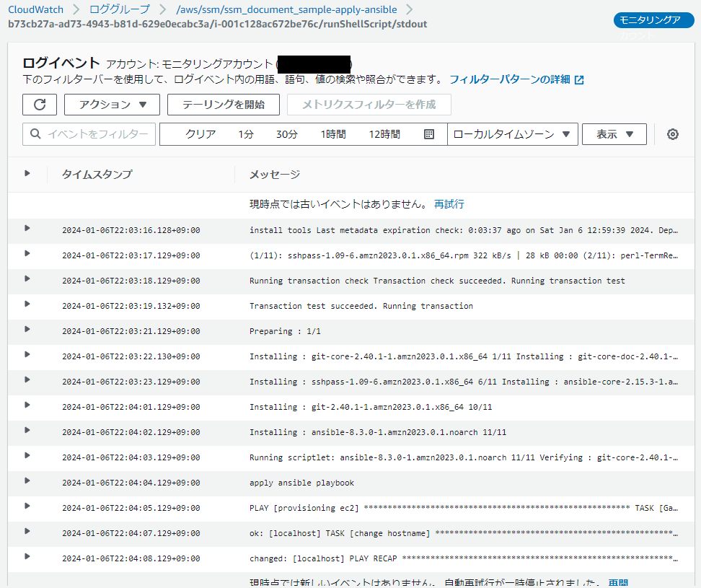Open the calendar absolute range icon
Viewport: 701px width, 588px height.
[x=428, y=134]
